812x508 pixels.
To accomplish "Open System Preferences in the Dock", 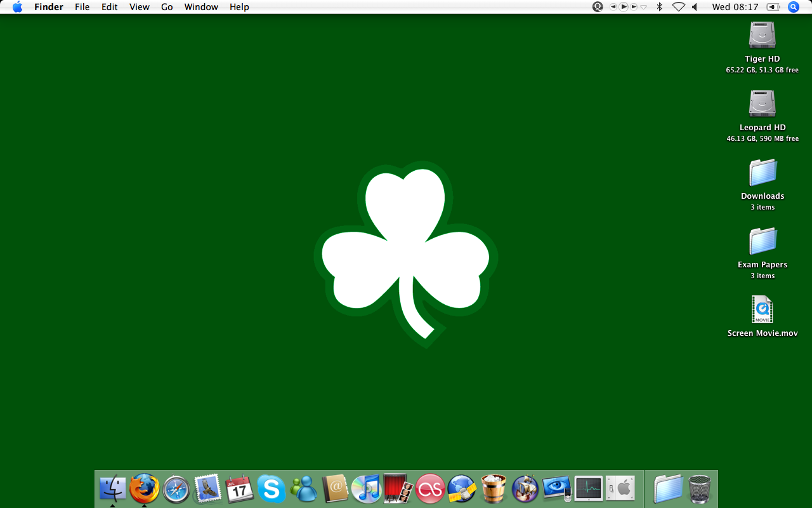I will 620,489.
